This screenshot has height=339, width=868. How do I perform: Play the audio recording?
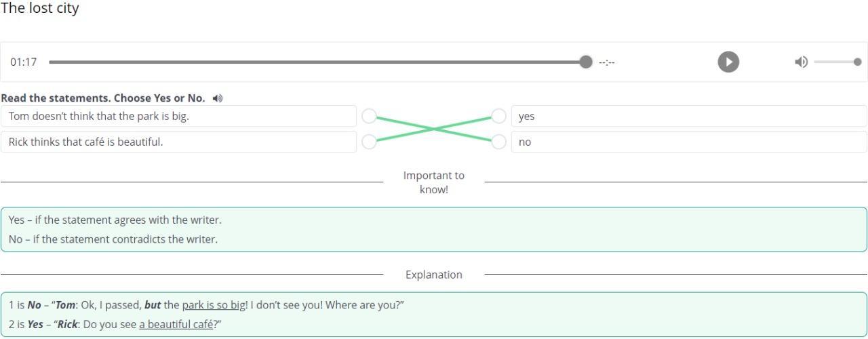[x=728, y=62]
